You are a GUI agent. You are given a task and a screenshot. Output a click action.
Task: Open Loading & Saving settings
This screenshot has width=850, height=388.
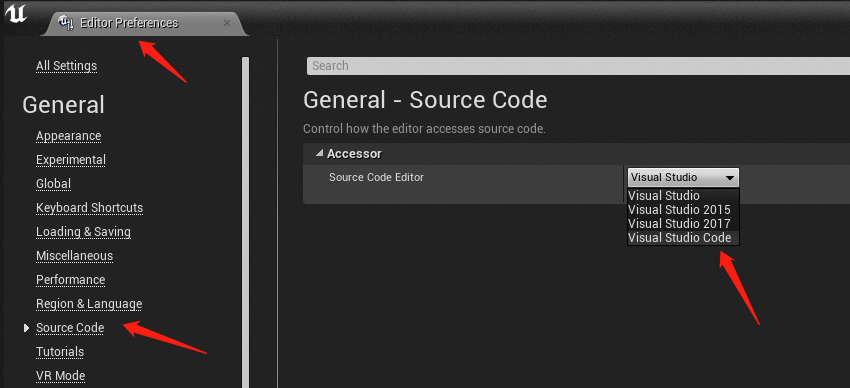point(83,232)
